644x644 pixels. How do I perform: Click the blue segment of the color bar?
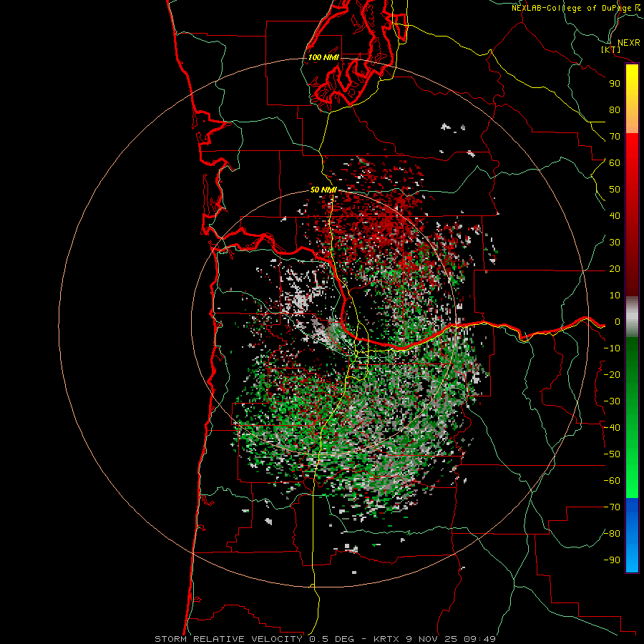pyautogui.click(x=632, y=535)
